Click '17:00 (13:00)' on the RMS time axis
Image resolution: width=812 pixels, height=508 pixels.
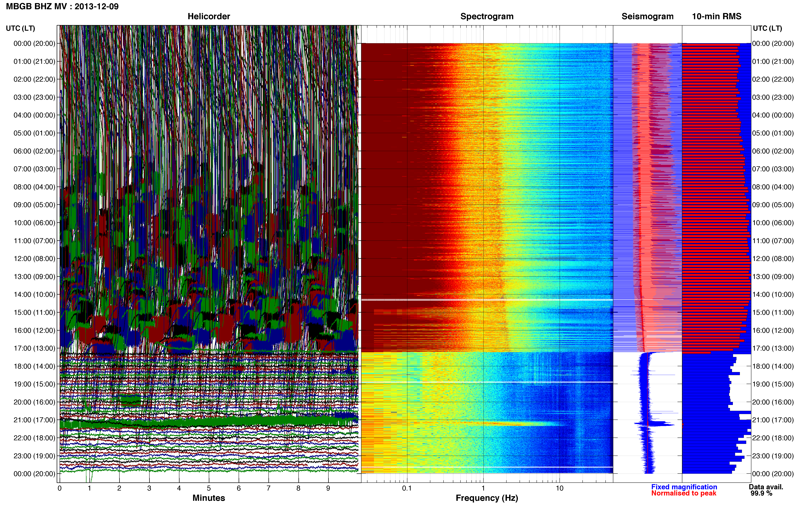pos(773,348)
